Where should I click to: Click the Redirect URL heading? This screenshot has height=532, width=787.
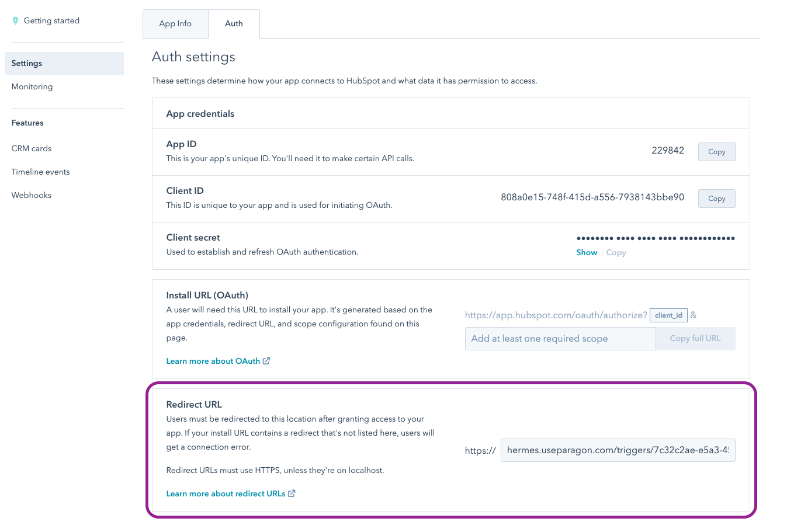point(194,405)
